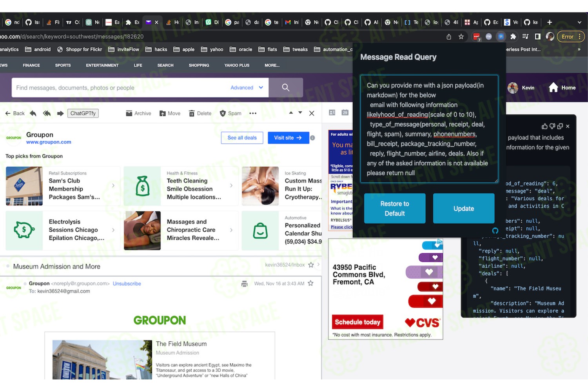
Task: Reply to the Groupon email
Action: pos(33,113)
